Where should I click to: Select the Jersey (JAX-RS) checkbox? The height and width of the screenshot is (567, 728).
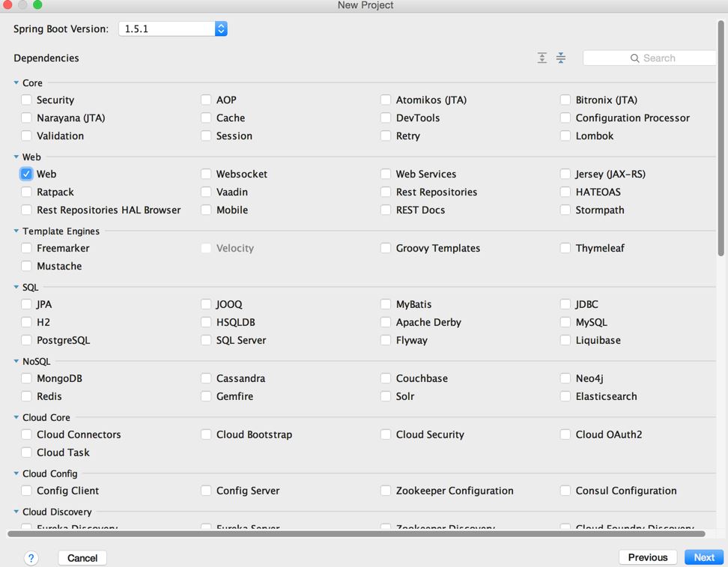pos(565,174)
